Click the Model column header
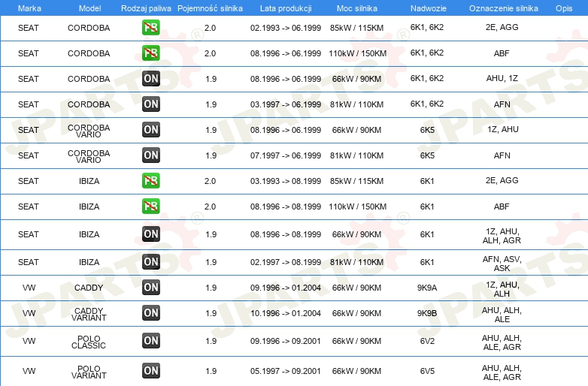 [x=89, y=8]
